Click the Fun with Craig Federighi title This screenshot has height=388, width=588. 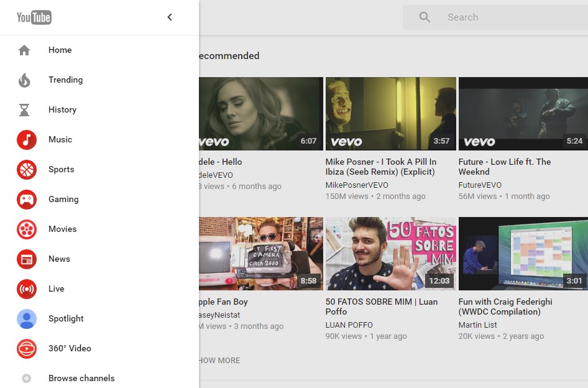(x=505, y=307)
